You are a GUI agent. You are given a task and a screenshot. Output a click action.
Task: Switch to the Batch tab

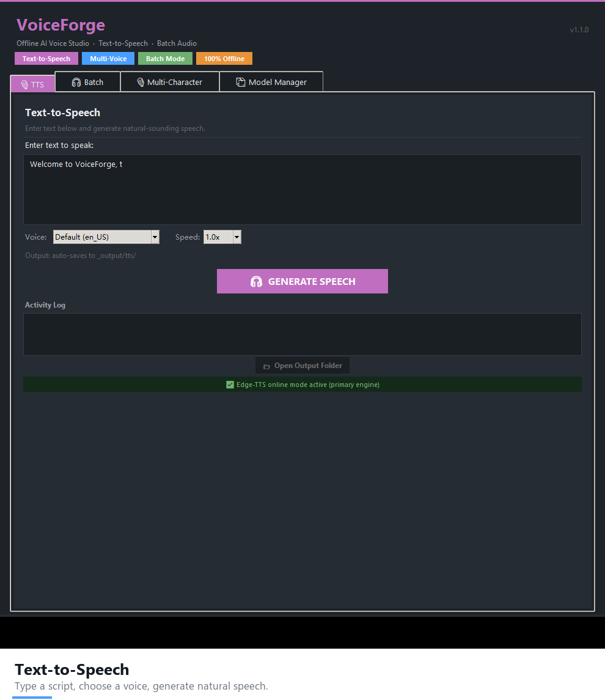(87, 82)
